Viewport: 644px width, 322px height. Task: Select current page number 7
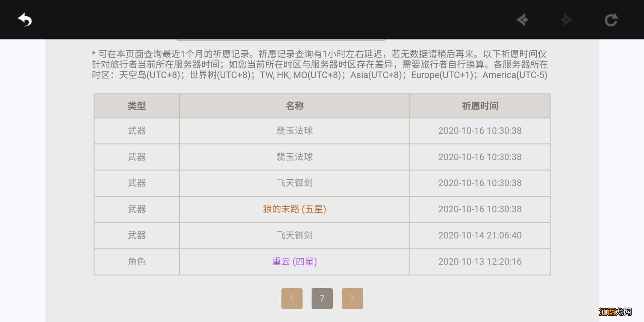(322, 298)
